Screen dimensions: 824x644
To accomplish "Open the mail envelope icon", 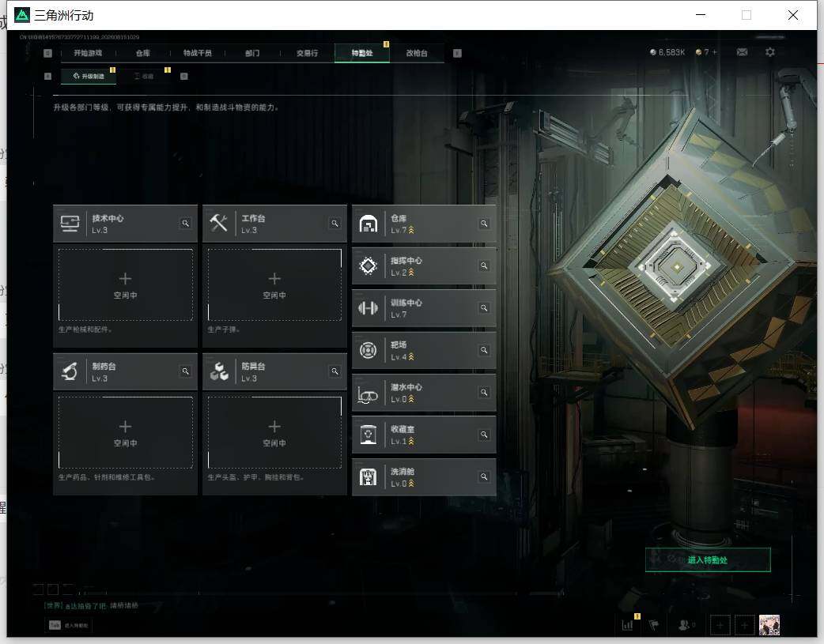I will (x=742, y=52).
